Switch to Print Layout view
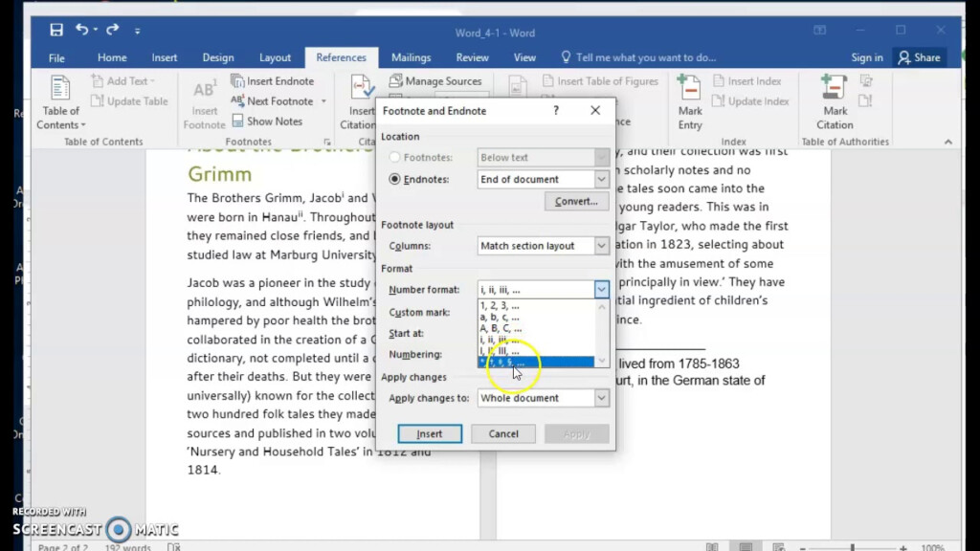Image resolution: width=980 pixels, height=551 pixels. (x=745, y=546)
